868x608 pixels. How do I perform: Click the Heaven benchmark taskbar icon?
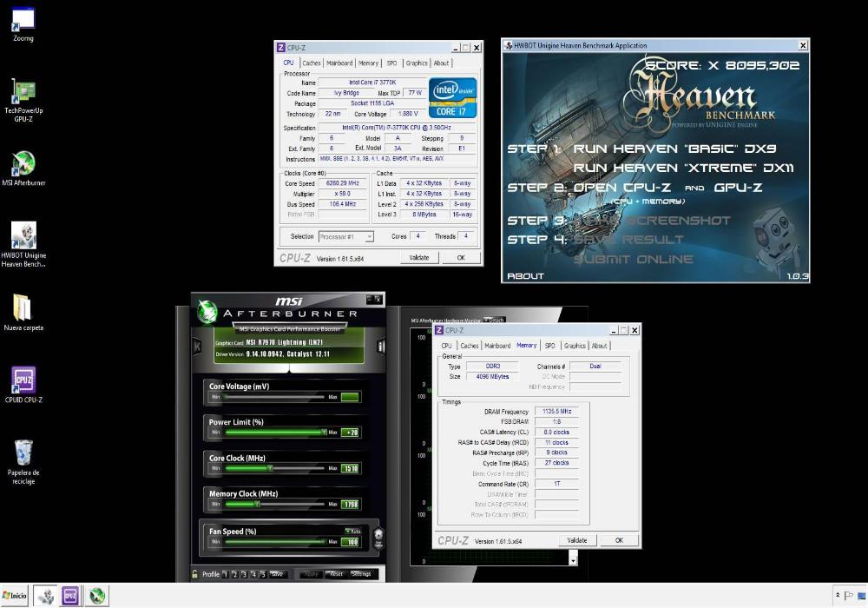45,596
